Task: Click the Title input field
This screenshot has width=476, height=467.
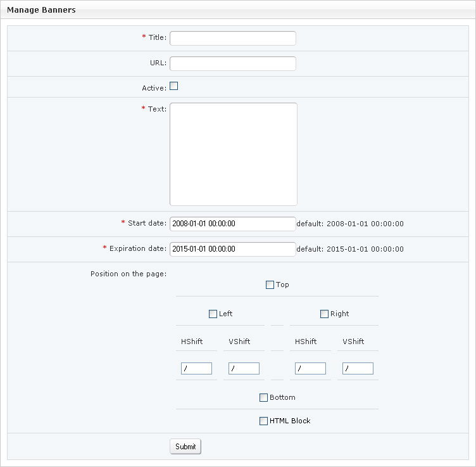Action: (232, 38)
